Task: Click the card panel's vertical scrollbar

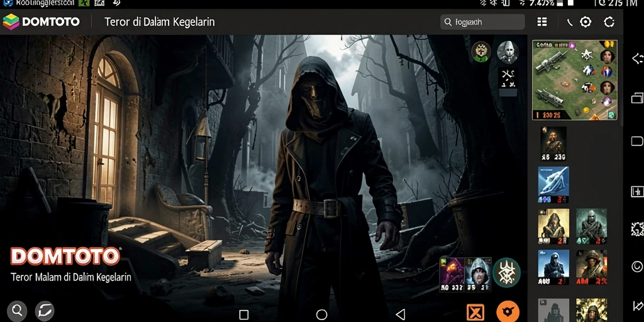Action: [x=621, y=80]
